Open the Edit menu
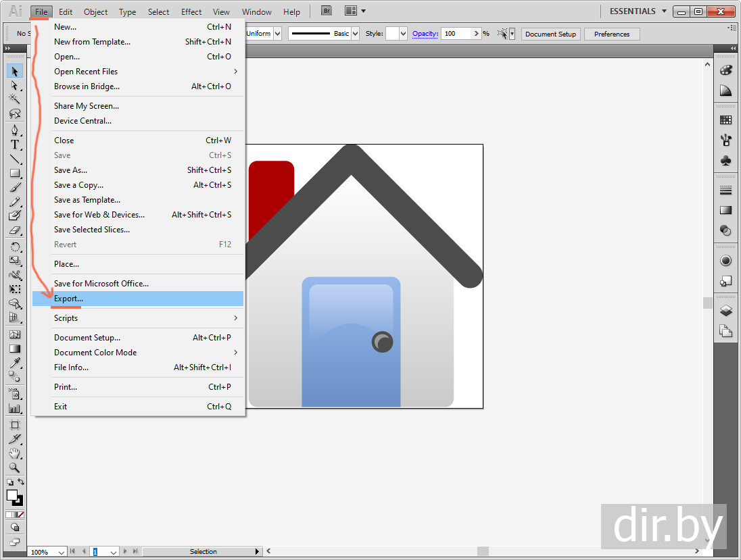Viewport: 741px width, 560px height. click(x=66, y=11)
